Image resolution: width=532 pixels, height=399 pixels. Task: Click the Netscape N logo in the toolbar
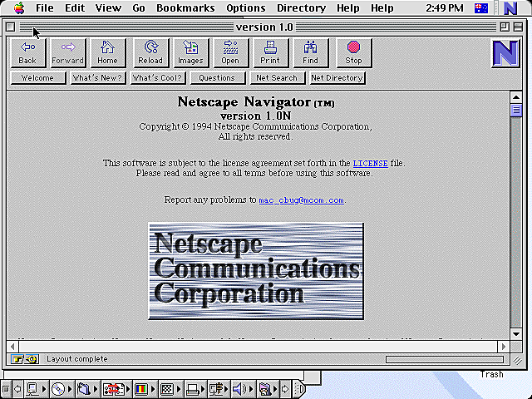coord(505,53)
